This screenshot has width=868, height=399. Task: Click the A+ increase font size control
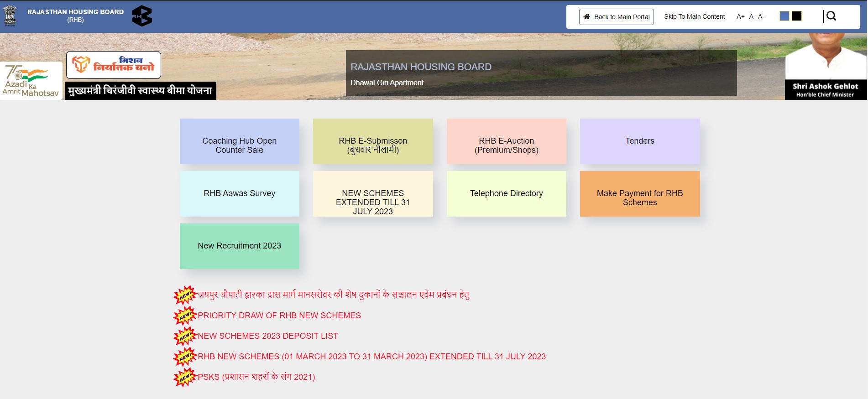740,17
